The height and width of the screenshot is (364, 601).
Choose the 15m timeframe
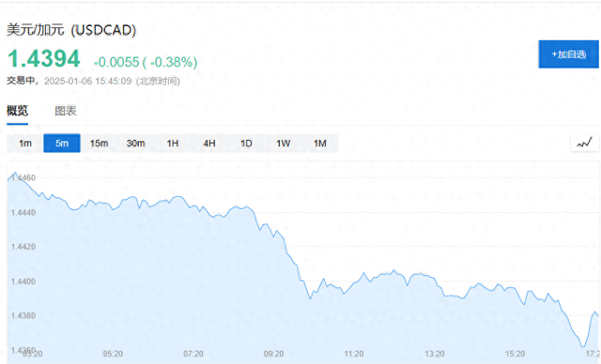coord(99,144)
